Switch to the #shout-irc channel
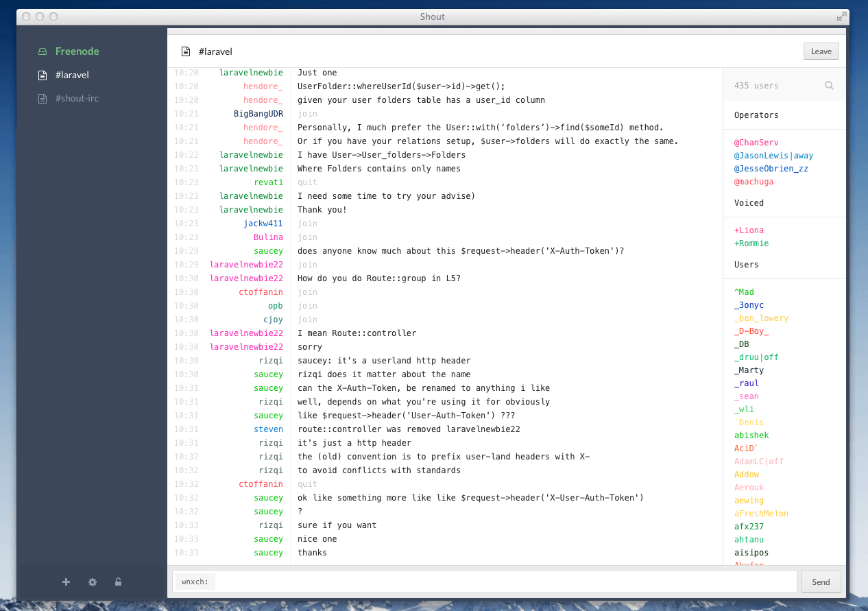This screenshot has width=868, height=611. (77, 98)
